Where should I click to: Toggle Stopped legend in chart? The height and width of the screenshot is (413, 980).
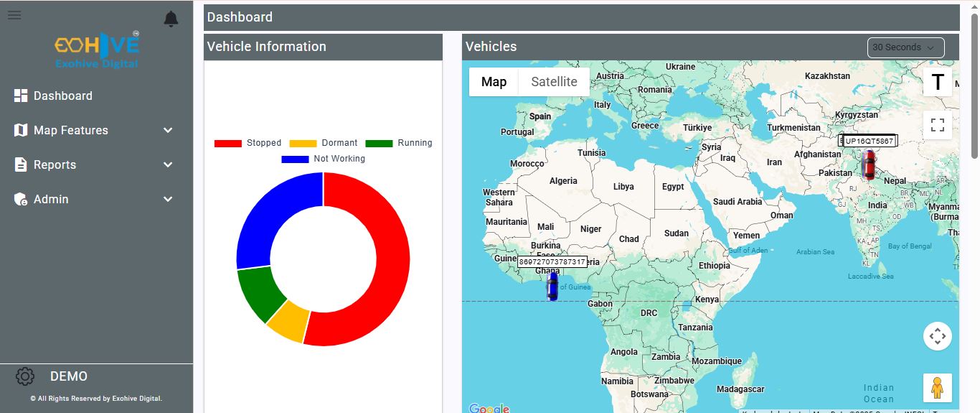click(248, 143)
